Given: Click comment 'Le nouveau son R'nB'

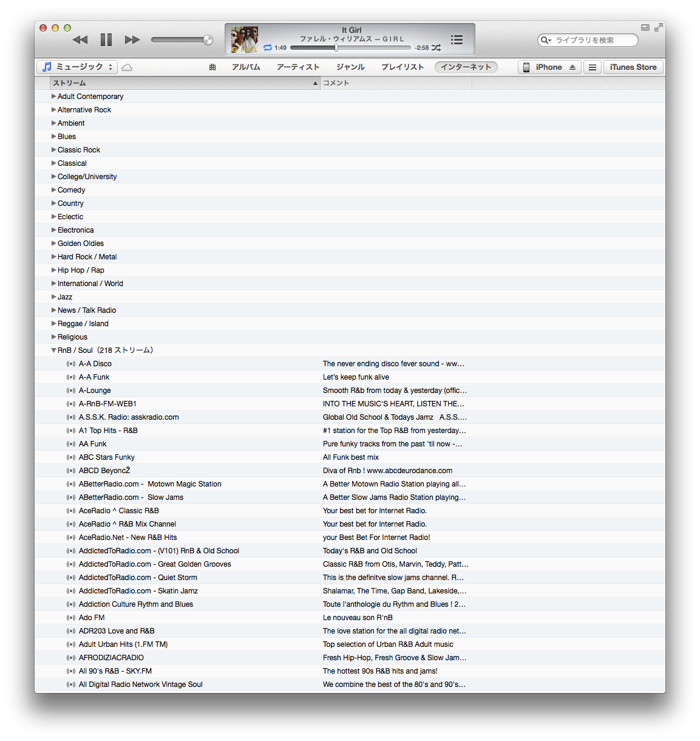Looking at the screenshot, I should pos(358,618).
